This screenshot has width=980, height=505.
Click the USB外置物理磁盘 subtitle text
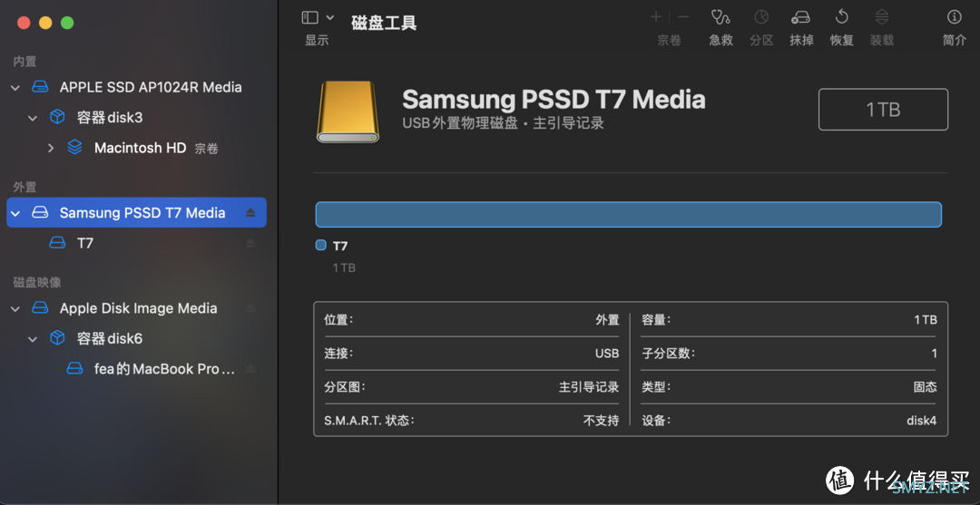(x=460, y=123)
